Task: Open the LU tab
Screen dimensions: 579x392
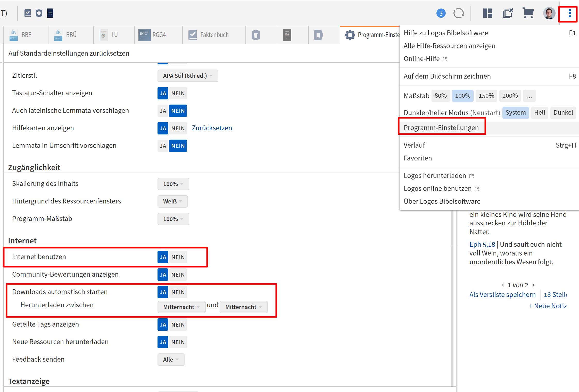Action: pos(114,35)
